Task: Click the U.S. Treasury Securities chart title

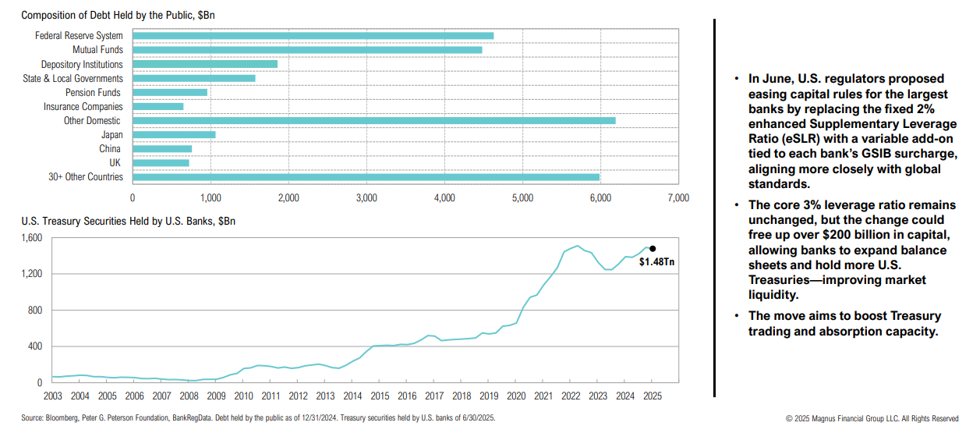Action: point(129,221)
